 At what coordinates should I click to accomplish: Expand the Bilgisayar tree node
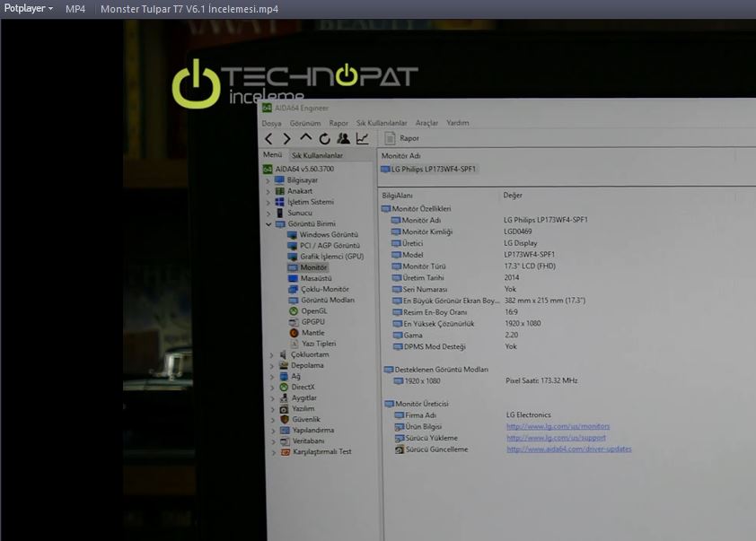(268, 180)
